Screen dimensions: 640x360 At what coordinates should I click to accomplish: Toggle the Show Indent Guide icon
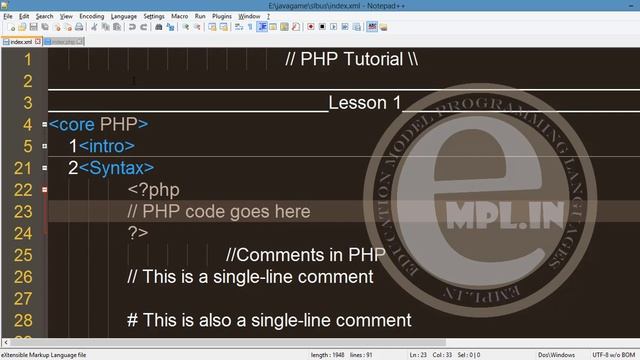tap(262, 27)
